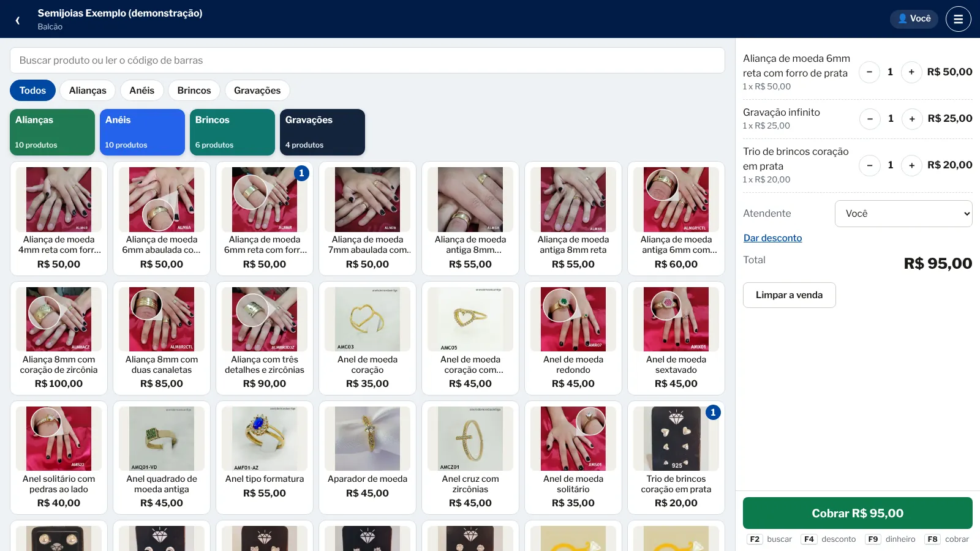Add Aliança de moeda 6mm abaulada product
This screenshot has height=551, width=980.
click(162, 219)
